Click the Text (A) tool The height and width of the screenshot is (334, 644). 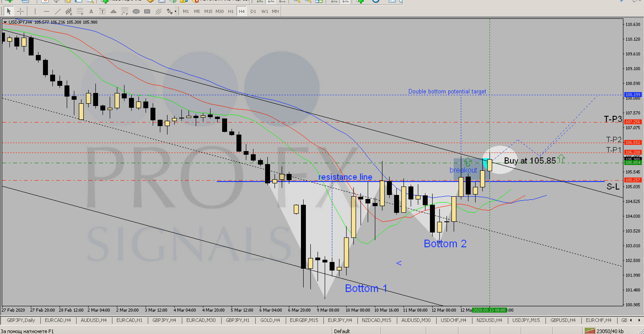[x=91, y=11]
